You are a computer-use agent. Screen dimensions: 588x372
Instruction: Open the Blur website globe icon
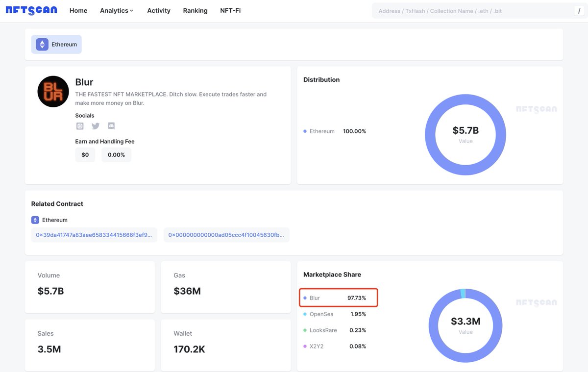coord(80,126)
